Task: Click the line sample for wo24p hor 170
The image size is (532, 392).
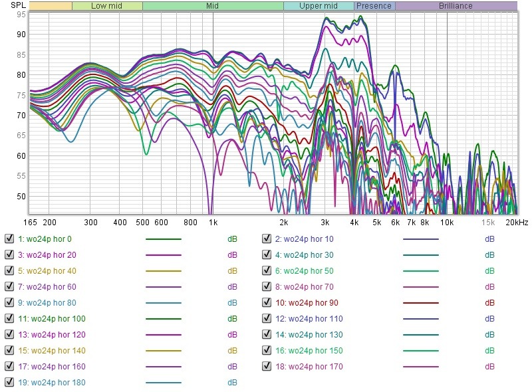Action: [421, 367]
